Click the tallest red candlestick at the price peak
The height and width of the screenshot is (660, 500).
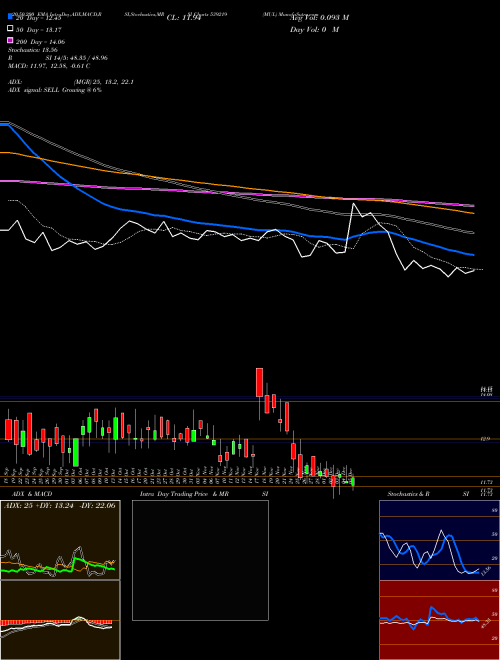[x=260, y=382]
